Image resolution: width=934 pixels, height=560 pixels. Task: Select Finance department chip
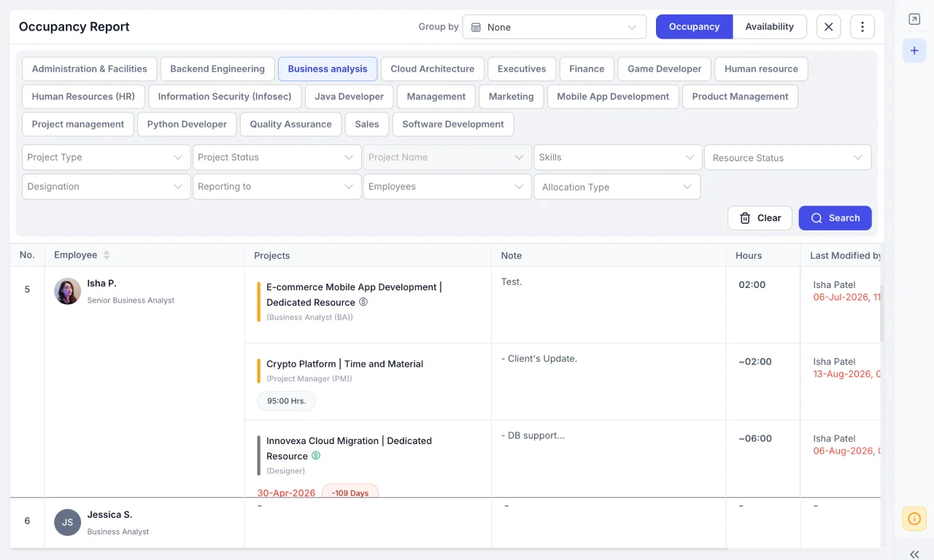click(x=587, y=69)
